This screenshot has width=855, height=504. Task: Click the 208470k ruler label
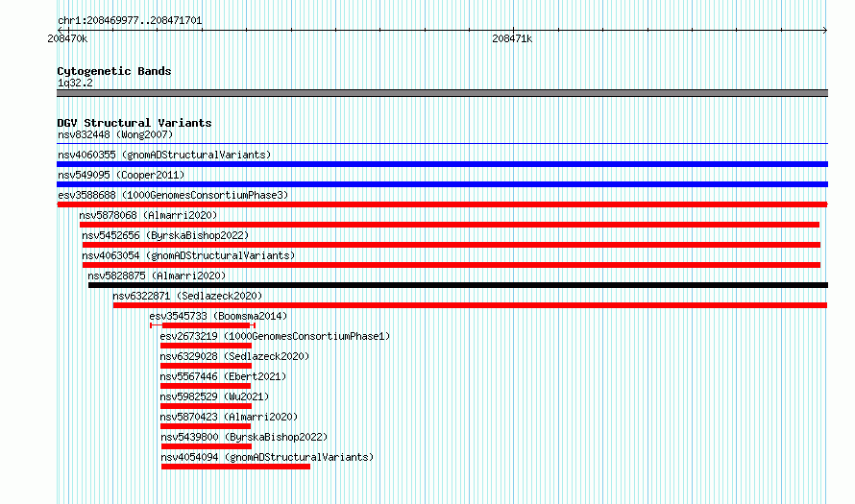coord(67,38)
